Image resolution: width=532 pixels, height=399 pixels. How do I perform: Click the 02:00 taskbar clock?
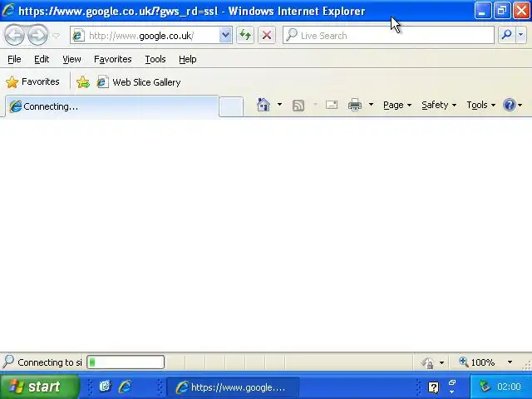click(509, 387)
